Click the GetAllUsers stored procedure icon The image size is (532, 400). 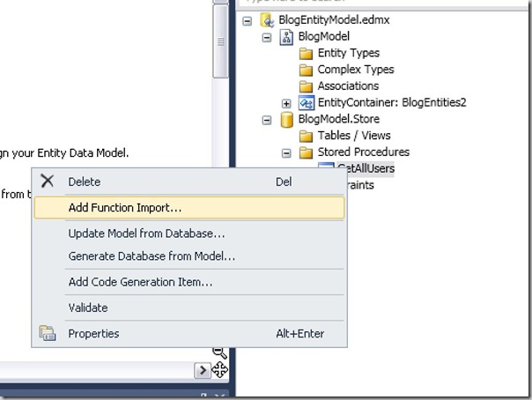pos(326,169)
